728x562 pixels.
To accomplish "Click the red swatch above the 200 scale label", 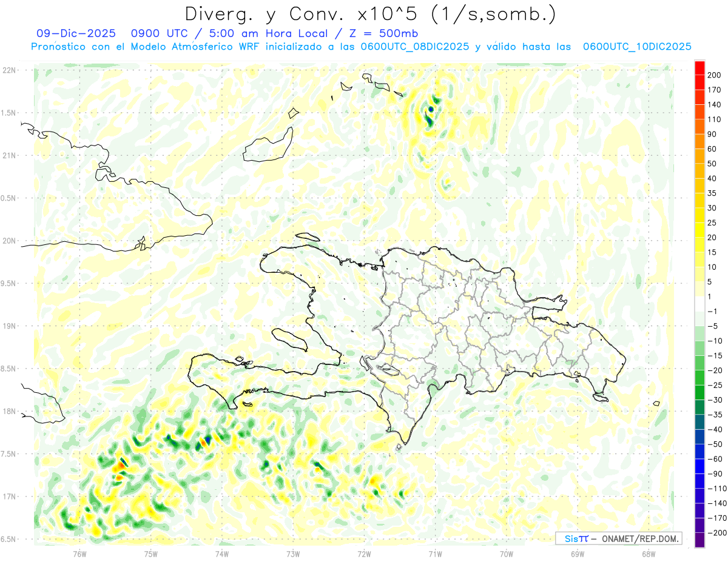I will (x=700, y=68).
